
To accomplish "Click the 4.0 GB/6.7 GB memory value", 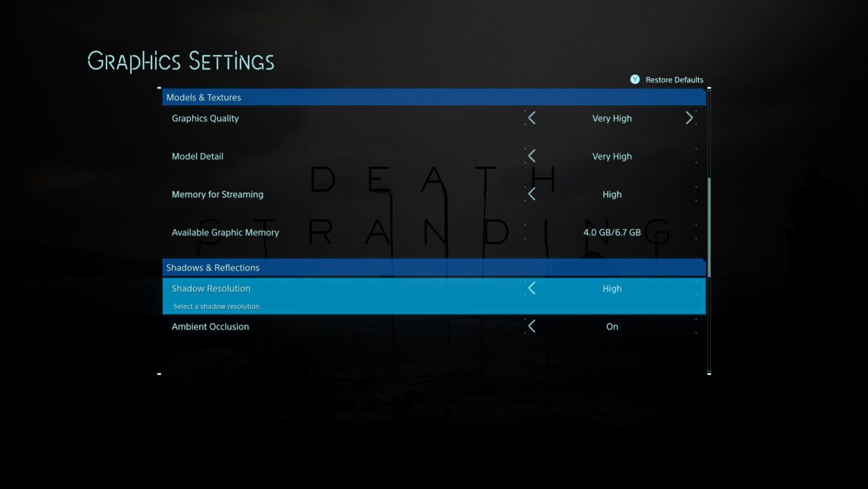I will 612,233.
